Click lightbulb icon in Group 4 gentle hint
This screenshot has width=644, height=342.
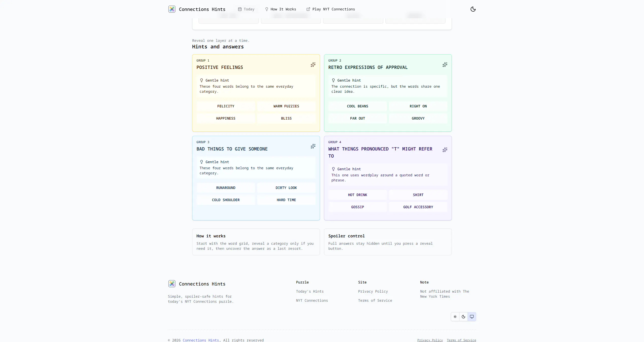[x=333, y=169]
